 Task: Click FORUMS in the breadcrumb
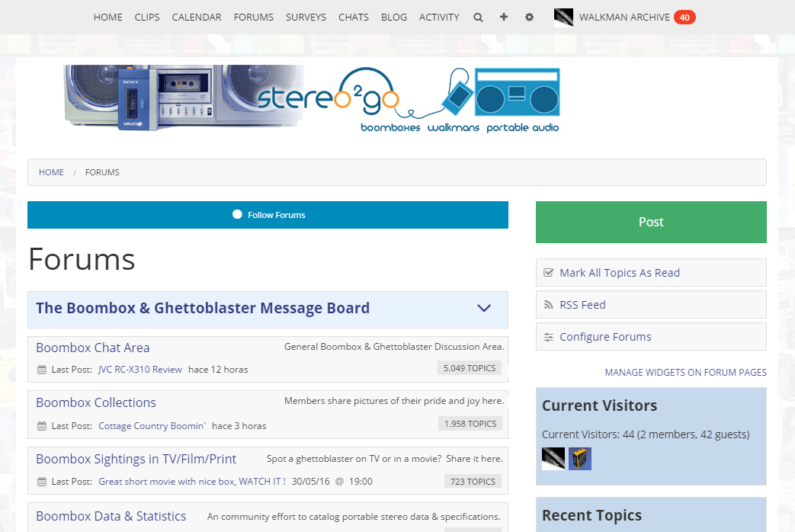click(102, 172)
